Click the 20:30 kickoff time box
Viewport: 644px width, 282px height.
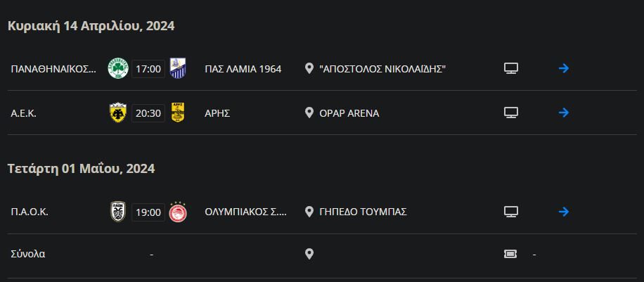point(148,113)
